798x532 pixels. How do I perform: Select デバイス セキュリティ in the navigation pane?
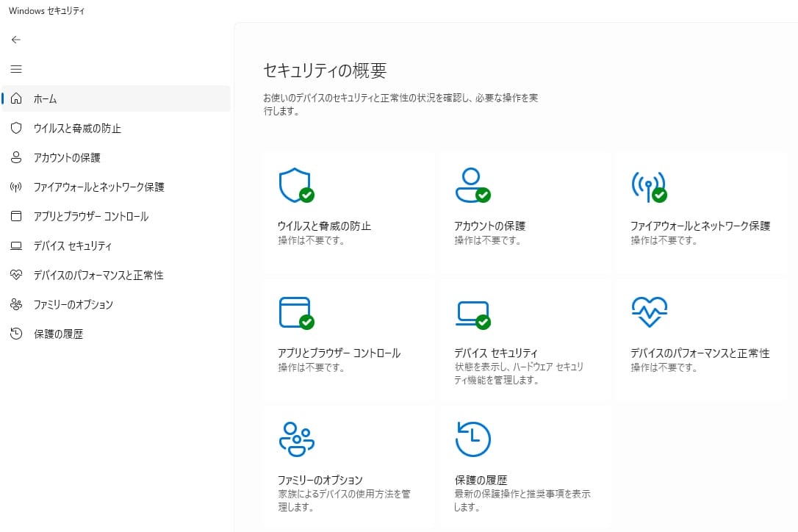coord(116,246)
